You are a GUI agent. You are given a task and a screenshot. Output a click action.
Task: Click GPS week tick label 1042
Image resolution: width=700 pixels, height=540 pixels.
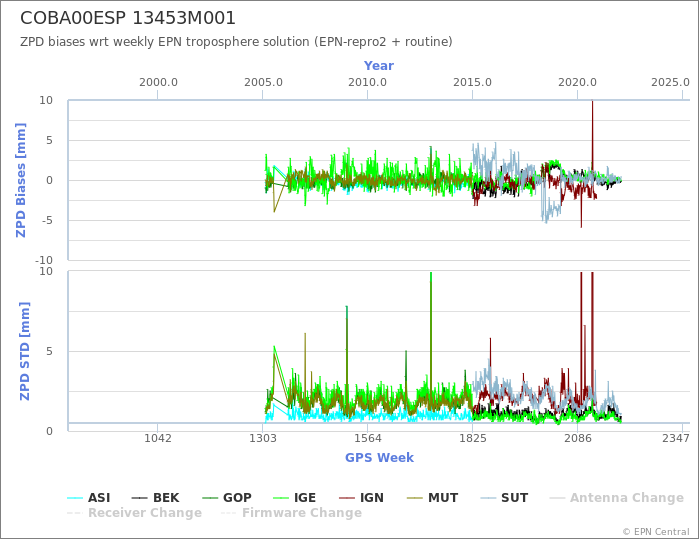click(158, 438)
